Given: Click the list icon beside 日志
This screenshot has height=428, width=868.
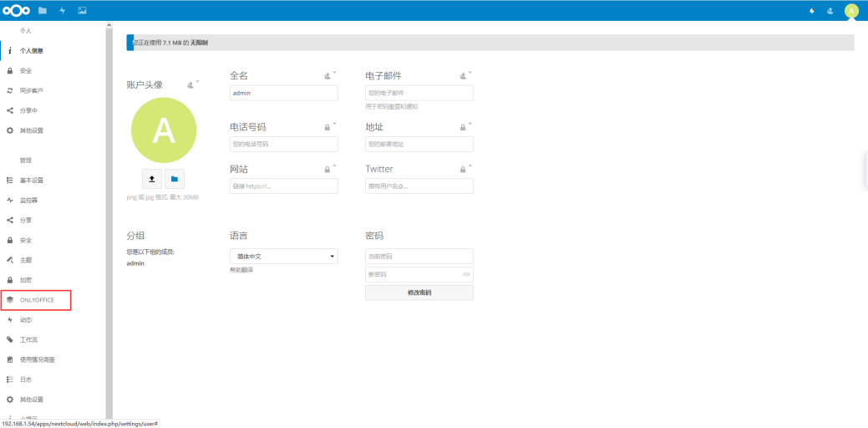Looking at the screenshot, I should [x=9, y=380].
